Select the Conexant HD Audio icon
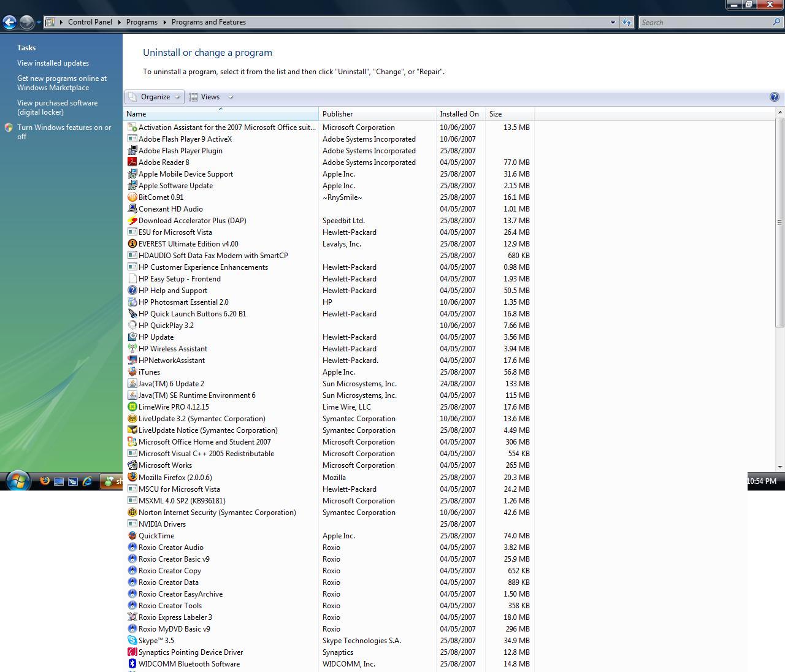The width and height of the screenshot is (785, 672). point(132,209)
